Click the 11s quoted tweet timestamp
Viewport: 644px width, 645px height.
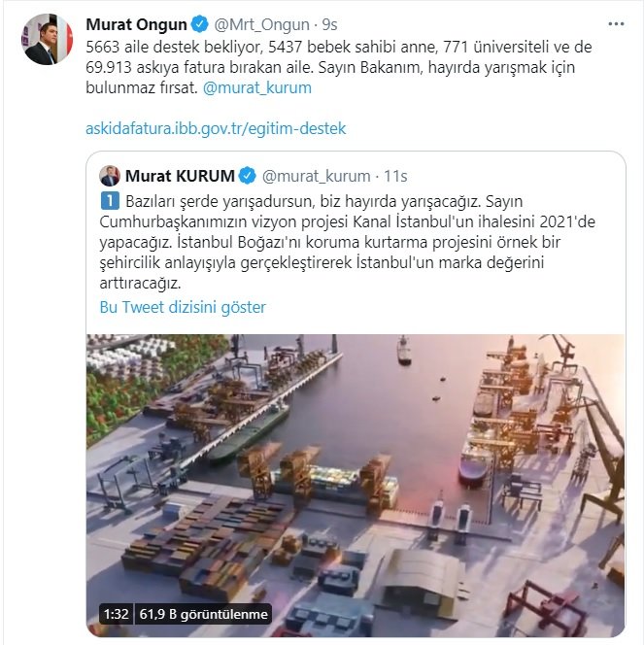393,176
